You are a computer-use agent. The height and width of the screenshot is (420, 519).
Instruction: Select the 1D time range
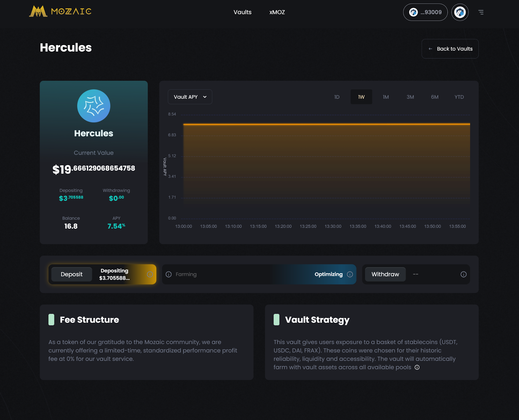(337, 97)
